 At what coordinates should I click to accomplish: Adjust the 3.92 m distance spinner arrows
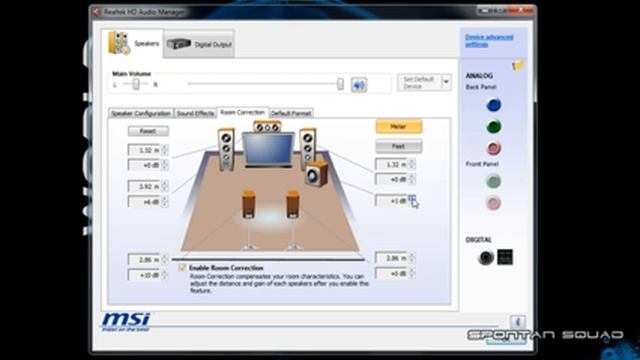click(x=164, y=187)
